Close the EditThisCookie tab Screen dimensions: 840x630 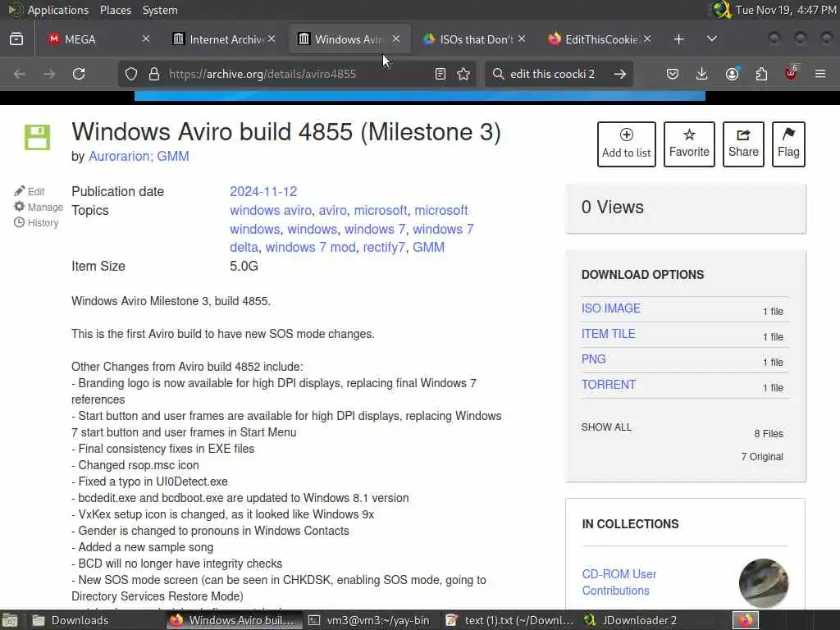647,39
